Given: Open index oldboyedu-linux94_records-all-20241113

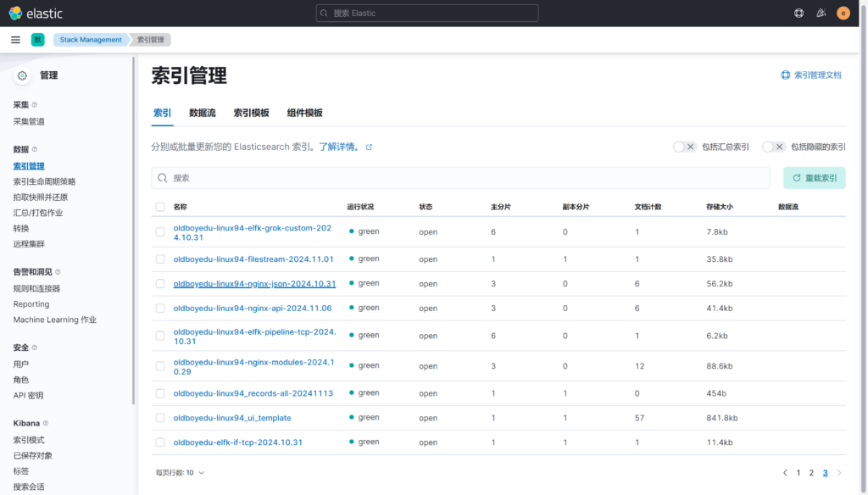Looking at the screenshot, I should pos(253,393).
